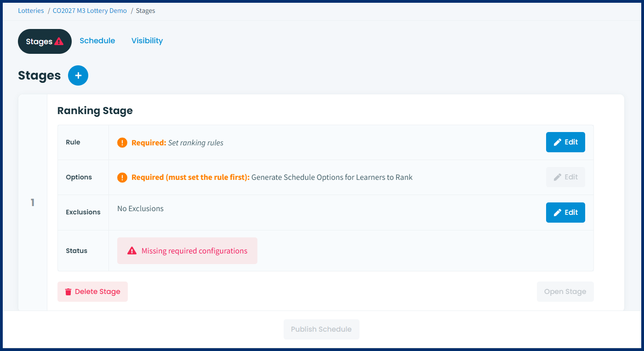Viewport: 644px width, 351px height.
Task: Click trash icon on Delete Stage
Action: (x=68, y=292)
